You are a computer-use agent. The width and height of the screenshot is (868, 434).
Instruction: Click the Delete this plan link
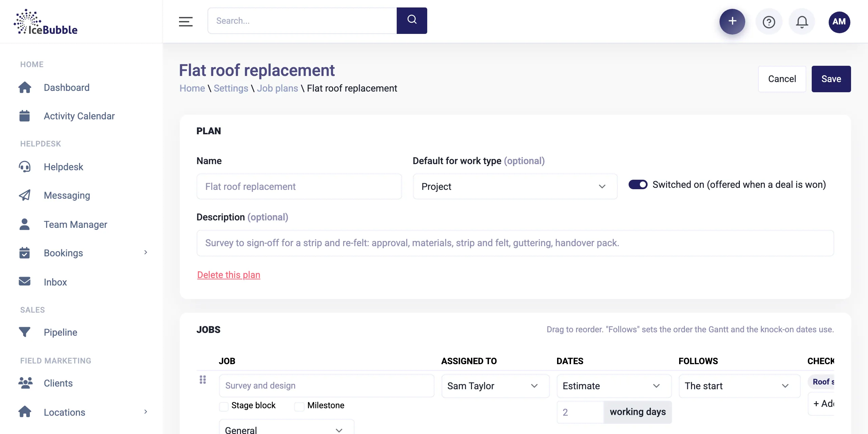[x=229, y=275]
